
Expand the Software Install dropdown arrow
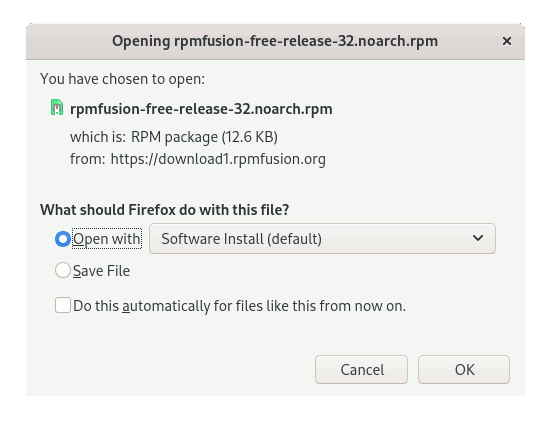[478, 238]
